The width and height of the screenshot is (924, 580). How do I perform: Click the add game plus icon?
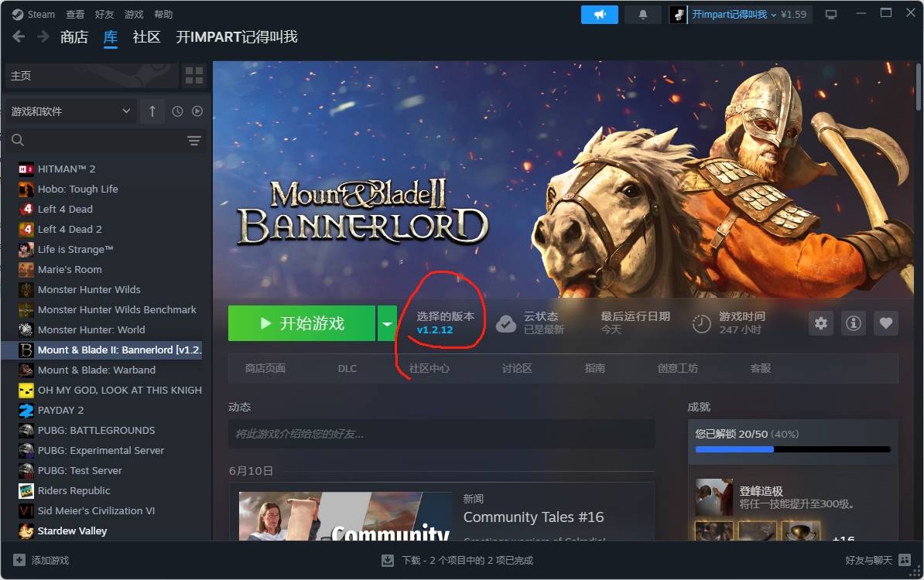point(19,560)
